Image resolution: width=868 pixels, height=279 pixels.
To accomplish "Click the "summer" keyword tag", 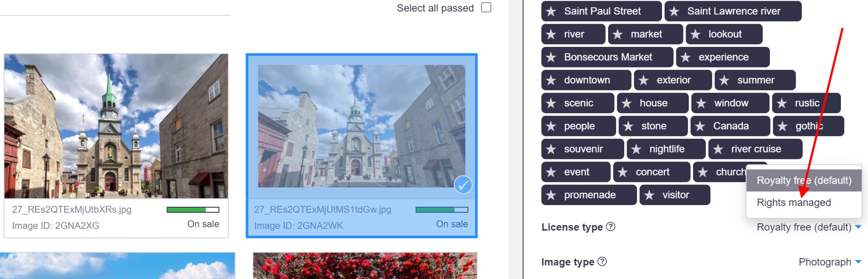I will coord(756,80).
